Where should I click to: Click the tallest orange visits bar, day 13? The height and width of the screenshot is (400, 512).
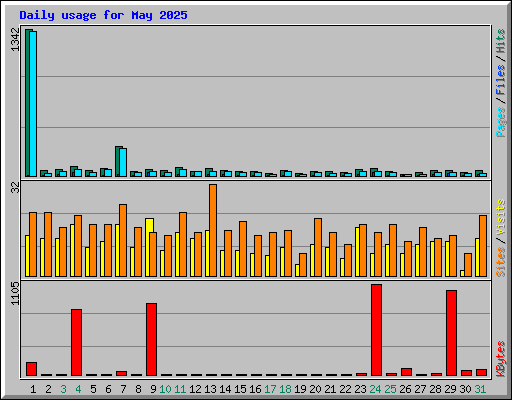213,230
